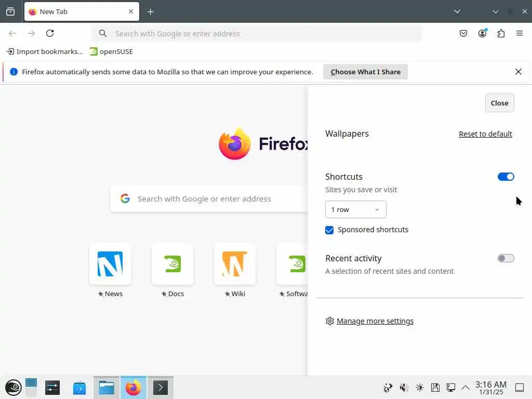Open Konsole terminal in taskbar
532x399 pixels.
pyautogui.click(x=161, y=388)
